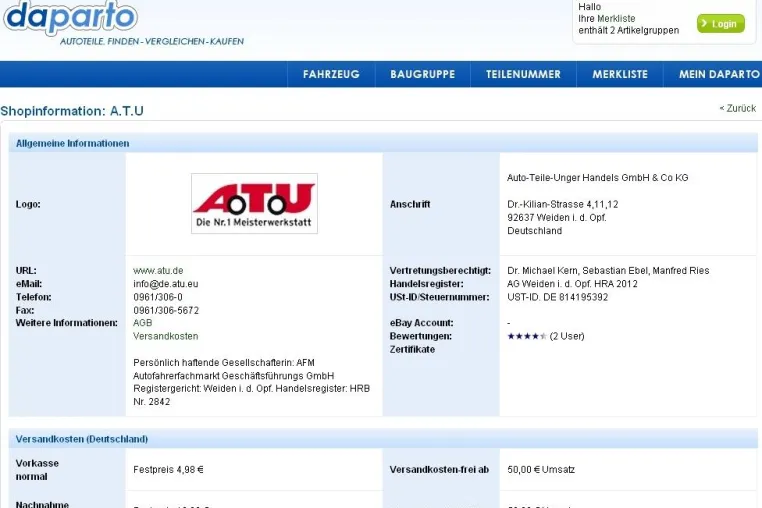Open the BAUGRUPPE navigation tab

click(422, 74)
